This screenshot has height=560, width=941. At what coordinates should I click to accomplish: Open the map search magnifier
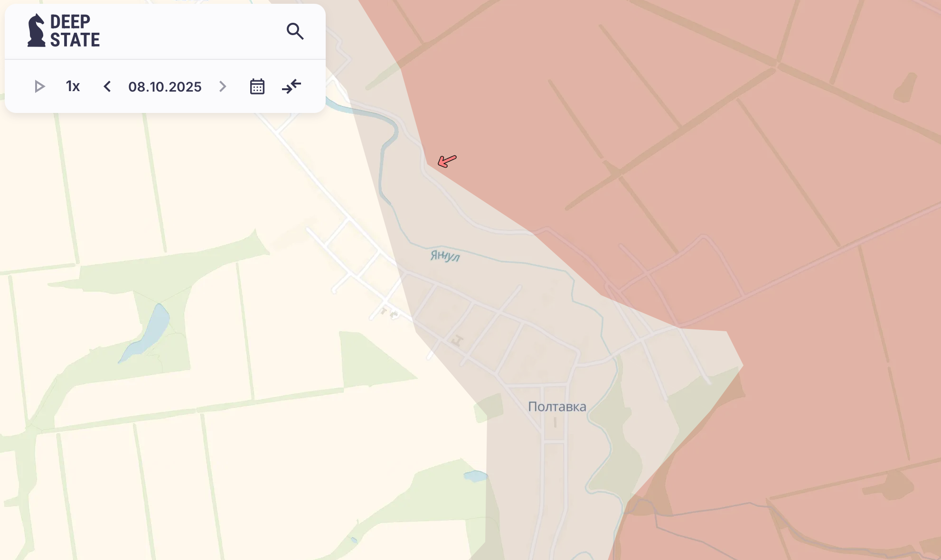[295, 31]
